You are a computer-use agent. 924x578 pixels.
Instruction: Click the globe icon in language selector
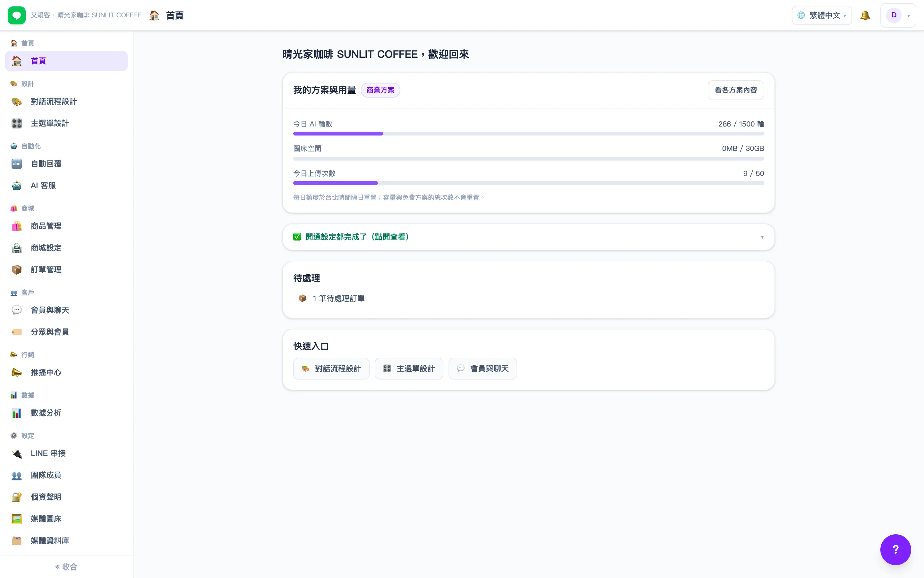coord(801,15)
